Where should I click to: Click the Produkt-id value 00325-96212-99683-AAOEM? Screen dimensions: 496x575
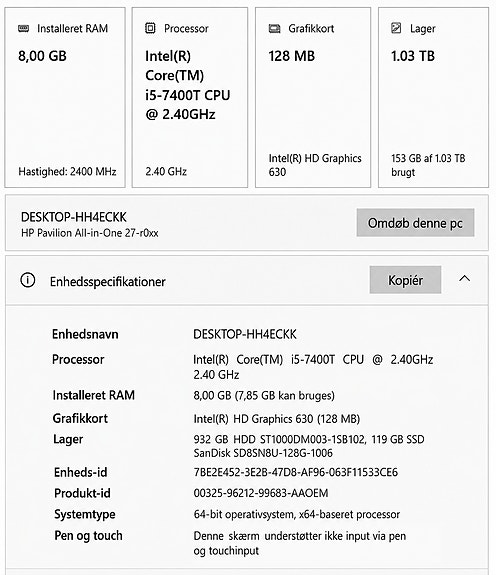(x=261, y=493)
